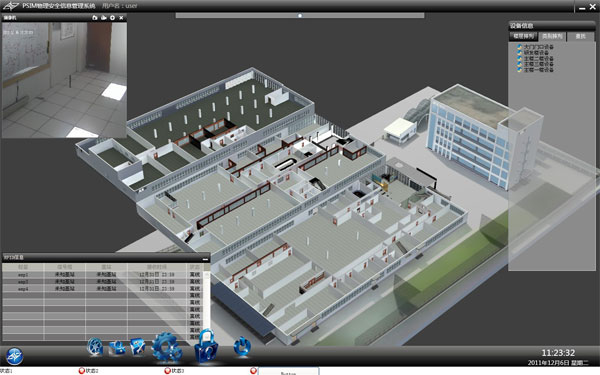Click the slider handle at top center
The image size is (600, 375).
click(x=300, y=16)
